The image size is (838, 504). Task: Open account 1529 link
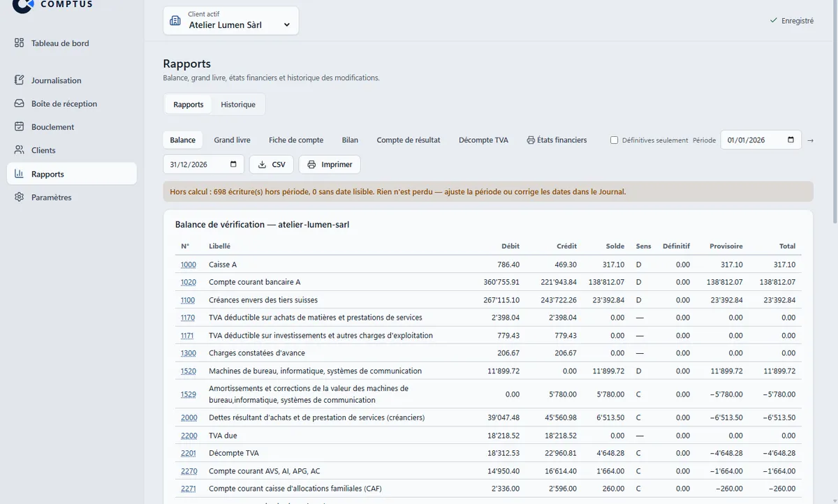(189, 394)
